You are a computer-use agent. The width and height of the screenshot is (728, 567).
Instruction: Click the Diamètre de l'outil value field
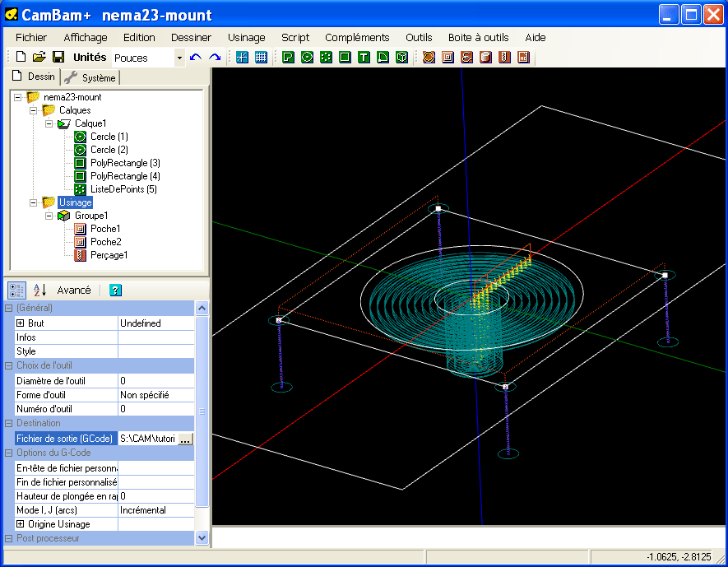tap(156, 381)
